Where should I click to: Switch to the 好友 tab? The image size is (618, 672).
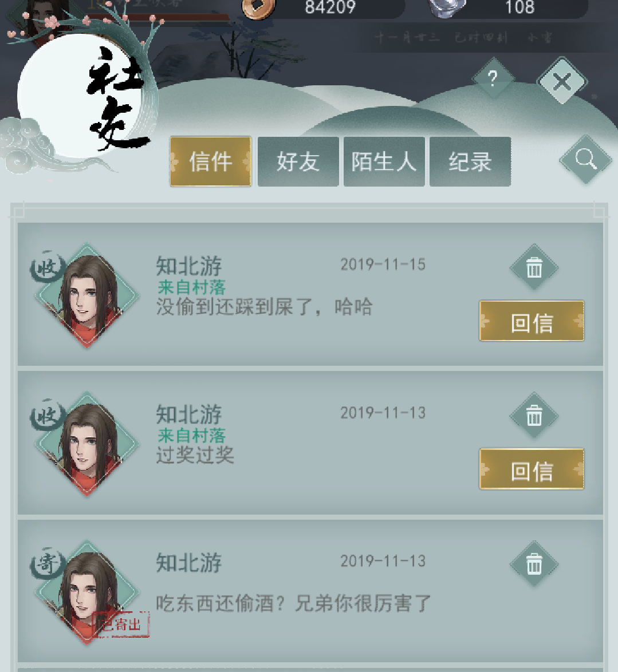(x=298, y=161)
